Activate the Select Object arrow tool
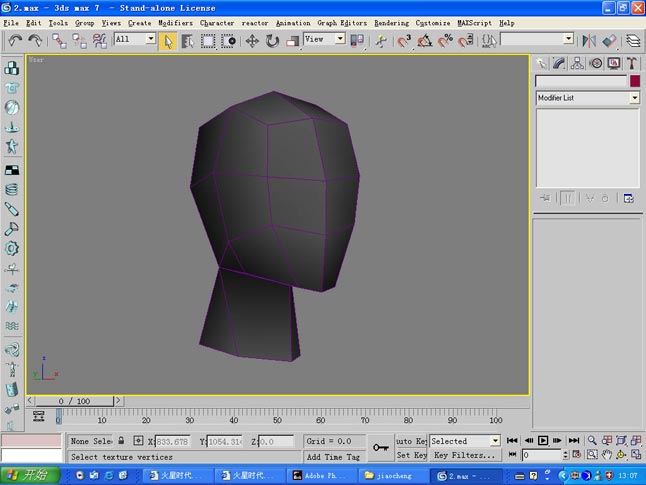Screen dimensions: 646x485 168,41
